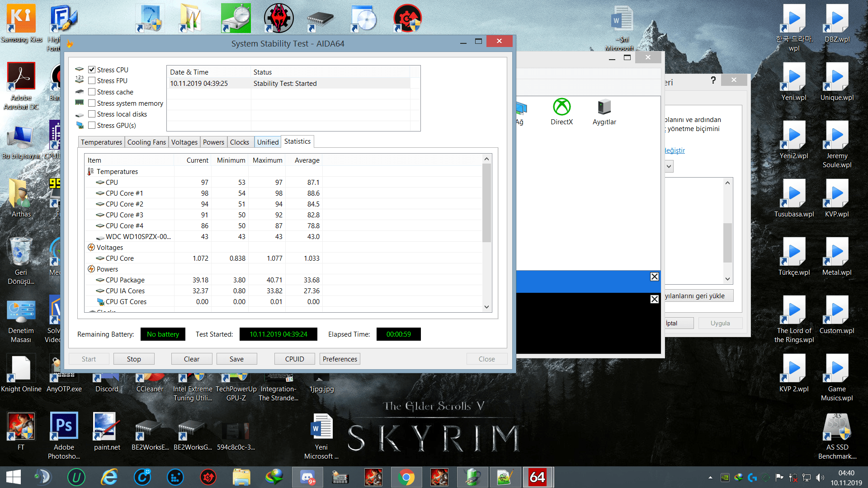Click the AIDA64 icon in the taskbar
This screenshot has width=868, height=488.
point(537,477)
